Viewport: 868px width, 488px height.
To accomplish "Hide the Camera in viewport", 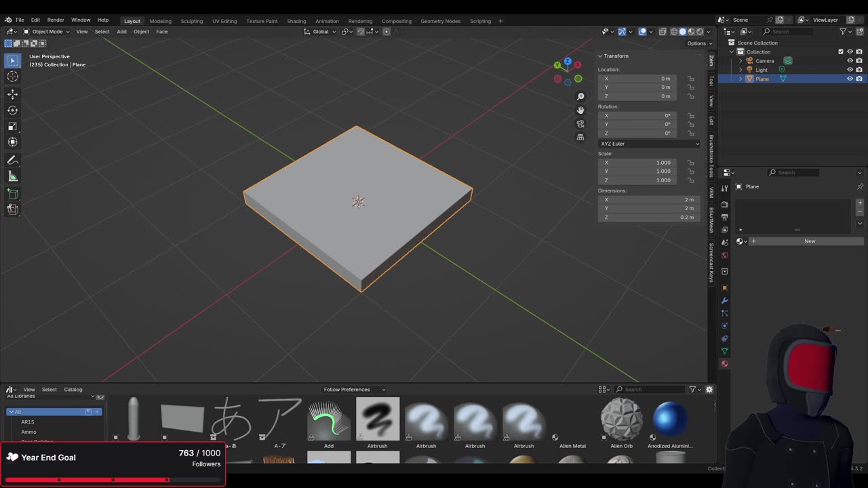I will click(850, 60).
